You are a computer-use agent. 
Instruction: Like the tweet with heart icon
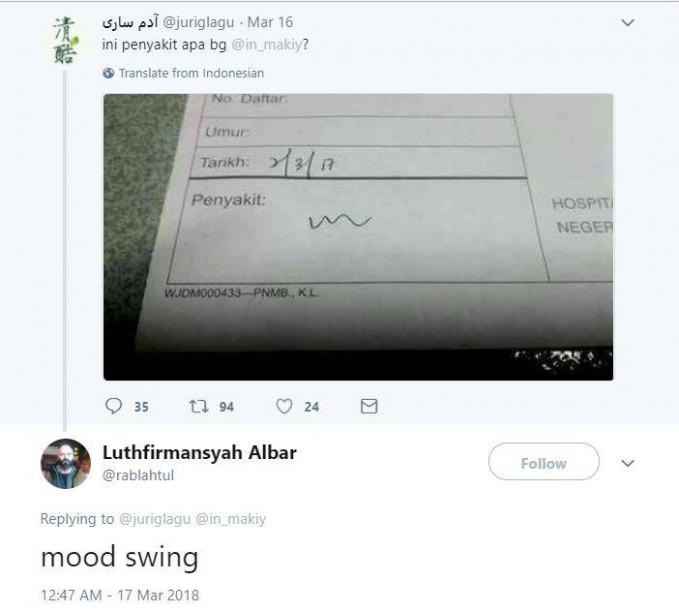tap(284, 406)
